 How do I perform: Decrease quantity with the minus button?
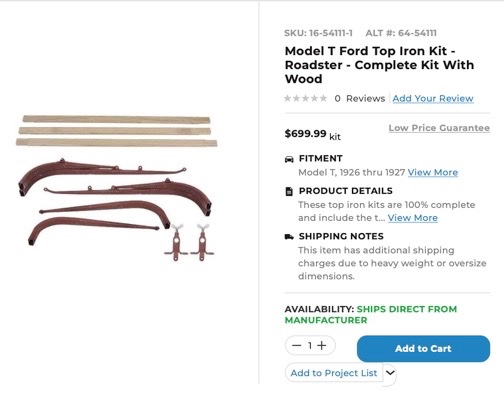(x=296, y=345)
